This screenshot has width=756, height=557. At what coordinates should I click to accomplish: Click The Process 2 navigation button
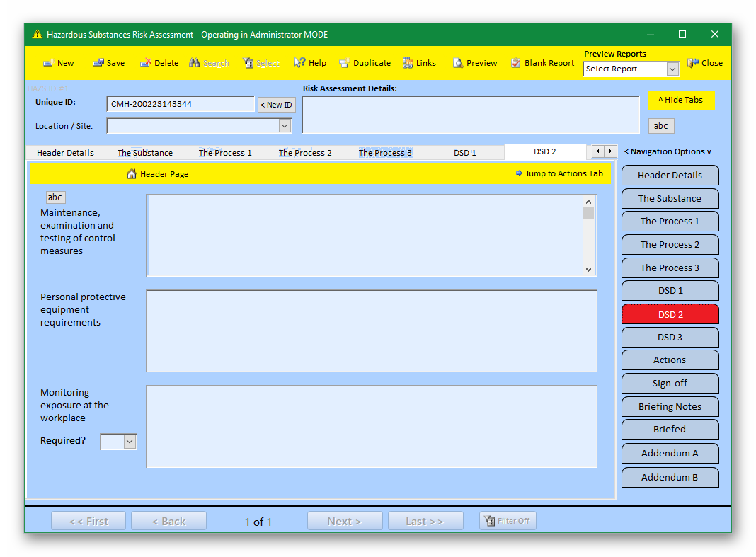pos(670,244)
